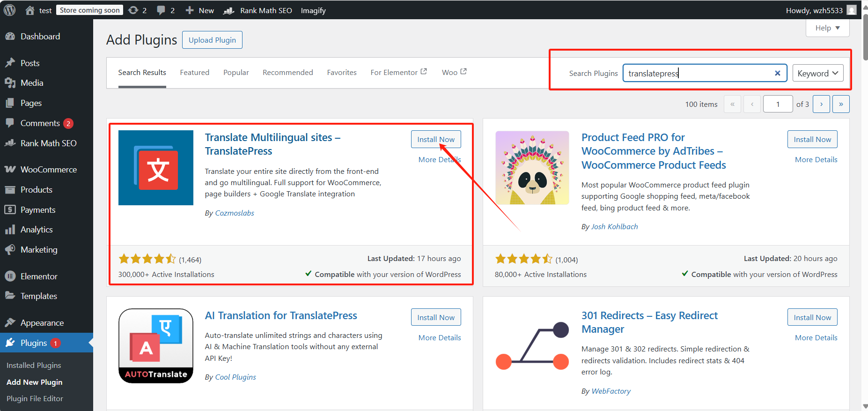Viewport: 868px width, 411px height.
Task: Open the New content menu
Action: click(x=200, y=10)
